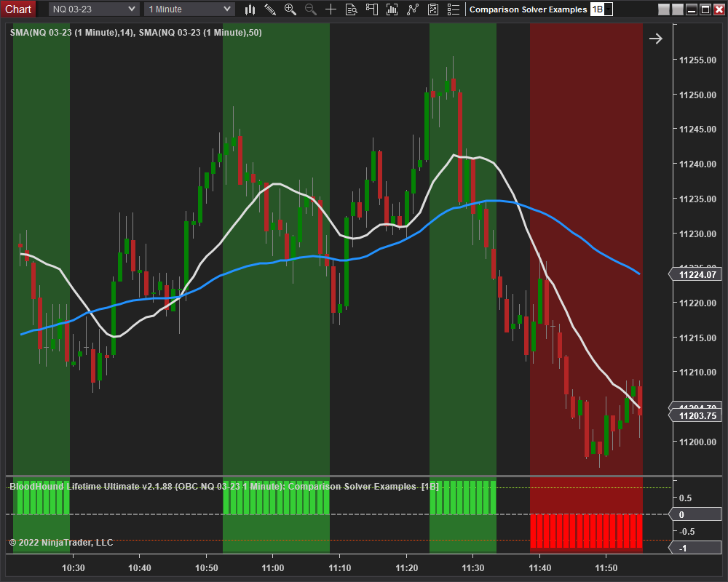Viewport: 728px width, 582px height.
Task: Click the scroll-to-latest arrow on the chart
Action: pos(656,39)
